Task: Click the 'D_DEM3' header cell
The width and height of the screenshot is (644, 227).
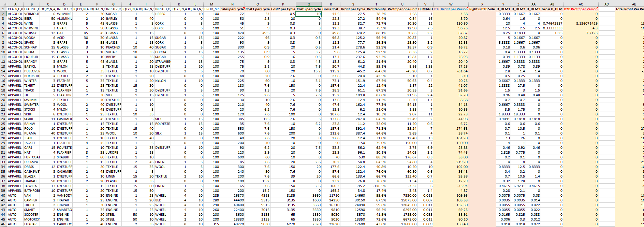Action: coord(533,9)
